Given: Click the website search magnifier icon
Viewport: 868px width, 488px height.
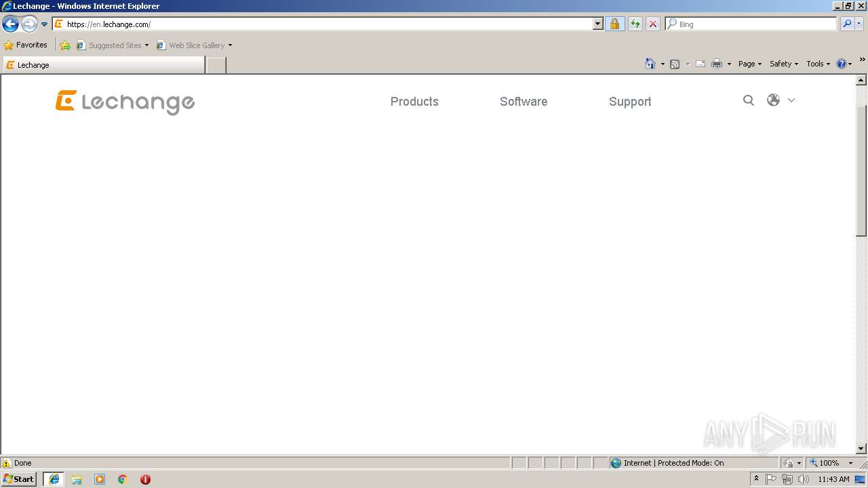Looking at the screenshot, I should point(749,100).
